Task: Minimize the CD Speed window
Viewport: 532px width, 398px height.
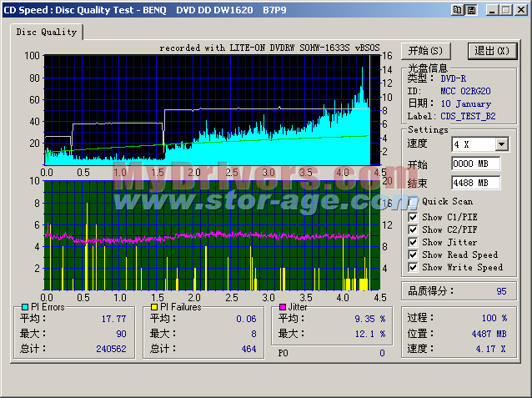Action: (x=493, y=9)
